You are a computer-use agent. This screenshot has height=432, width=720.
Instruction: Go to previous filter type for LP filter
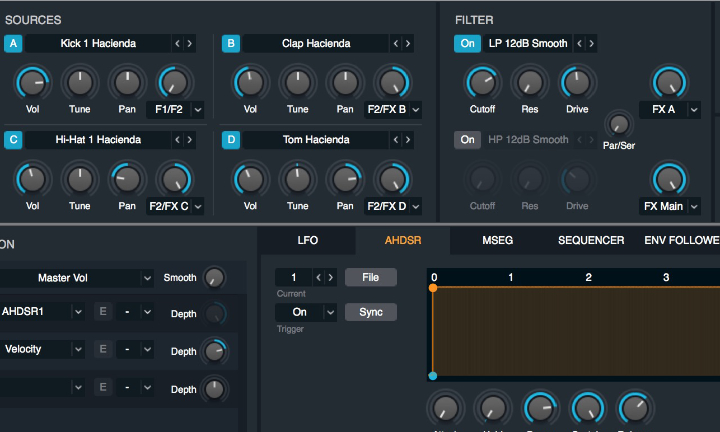pyautogui.click(x=579, y=44)
